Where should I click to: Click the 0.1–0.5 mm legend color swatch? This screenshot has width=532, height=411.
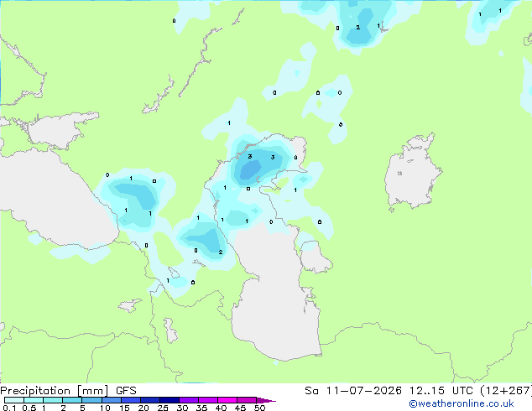(14, 400)
